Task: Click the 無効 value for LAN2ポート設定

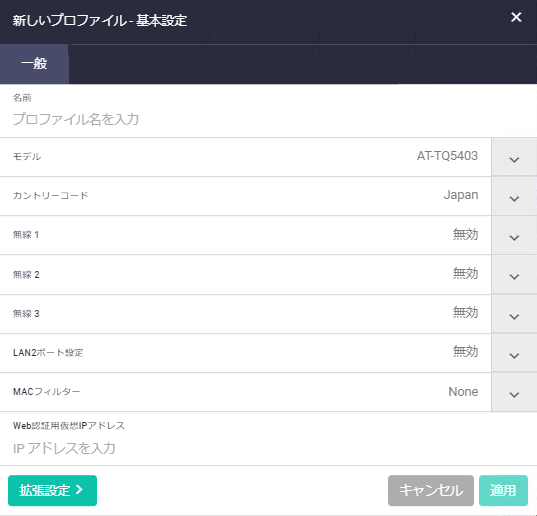Action: click(x=465, y=352)
